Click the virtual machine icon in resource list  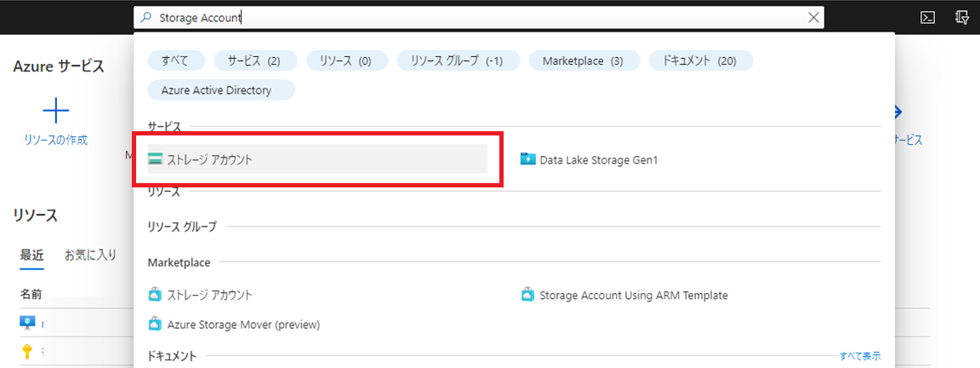click(x=27, y=323)
